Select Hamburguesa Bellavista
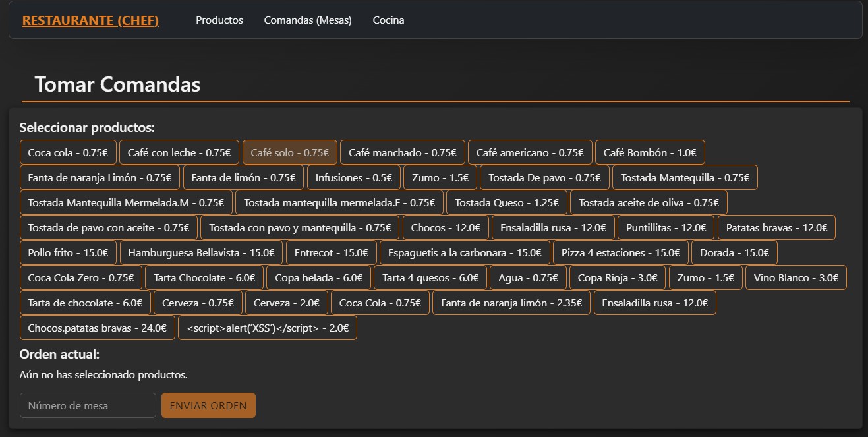The height and width of the screenshot is (437, 868). pyautogui.click(x=202, y=252)
